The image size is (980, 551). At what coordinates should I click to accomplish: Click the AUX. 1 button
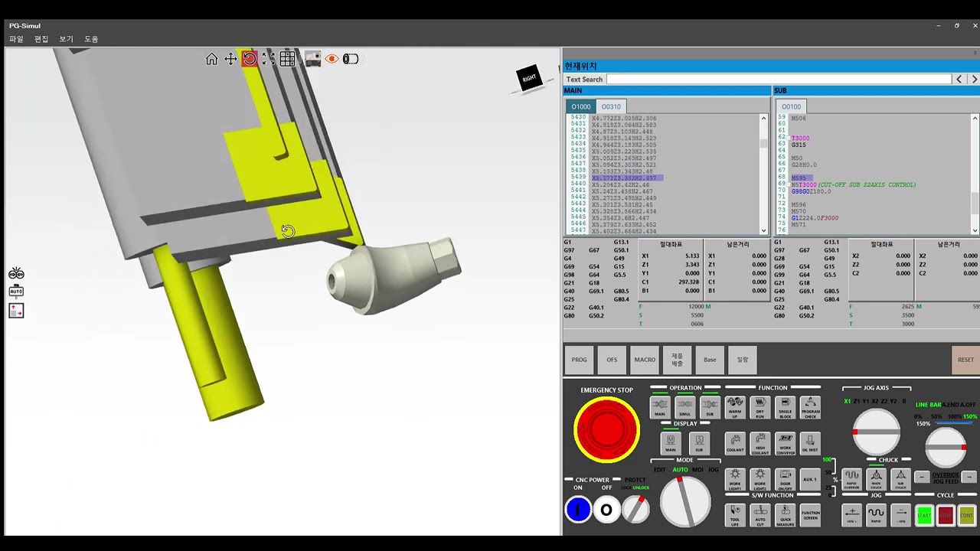(x=810, y=479)
